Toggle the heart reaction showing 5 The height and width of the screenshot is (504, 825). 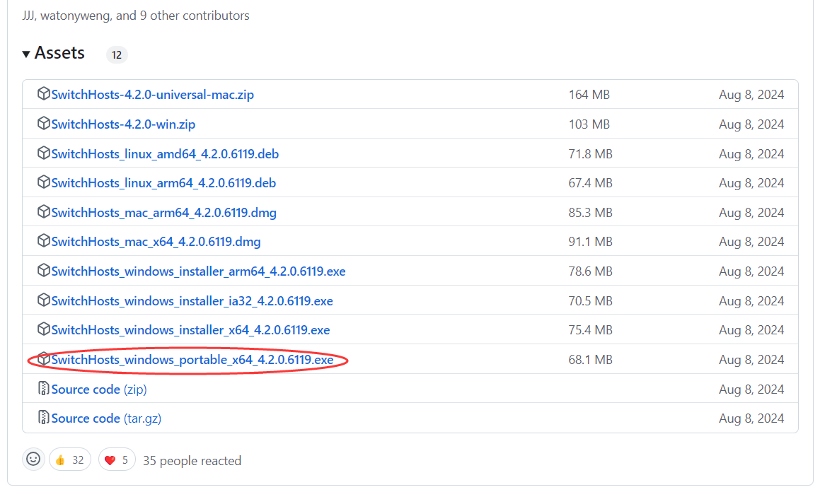pos(116,459)
